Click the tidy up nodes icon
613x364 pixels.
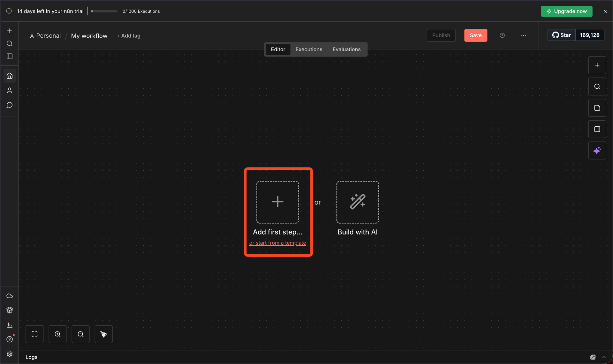coord(103,334)
